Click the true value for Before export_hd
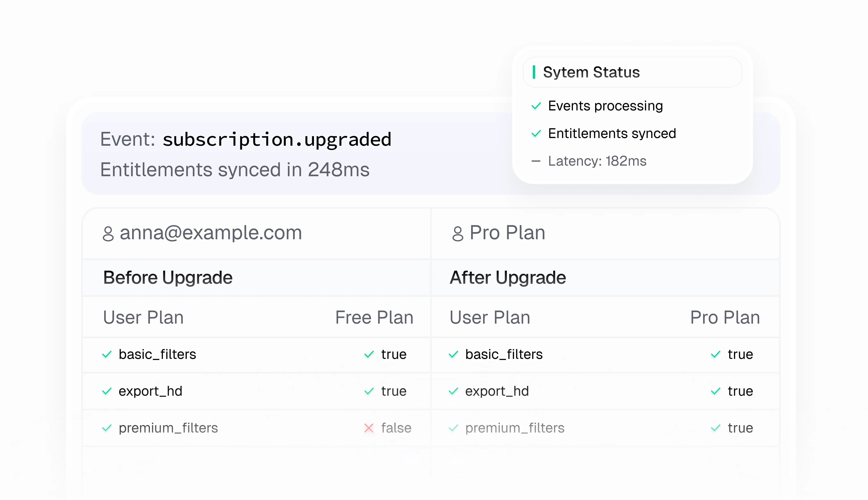The height and width of the screenshot is (500, 868). 394,391
